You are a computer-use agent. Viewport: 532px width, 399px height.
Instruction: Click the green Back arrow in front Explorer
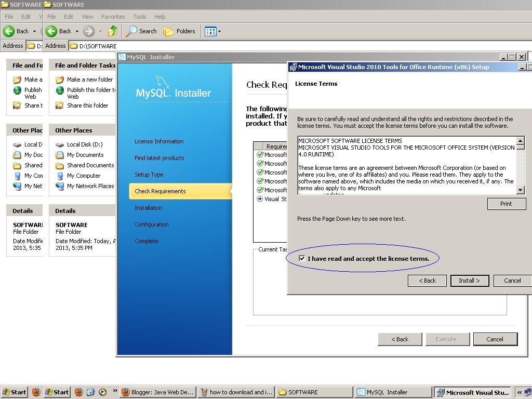tap(51, 31)
